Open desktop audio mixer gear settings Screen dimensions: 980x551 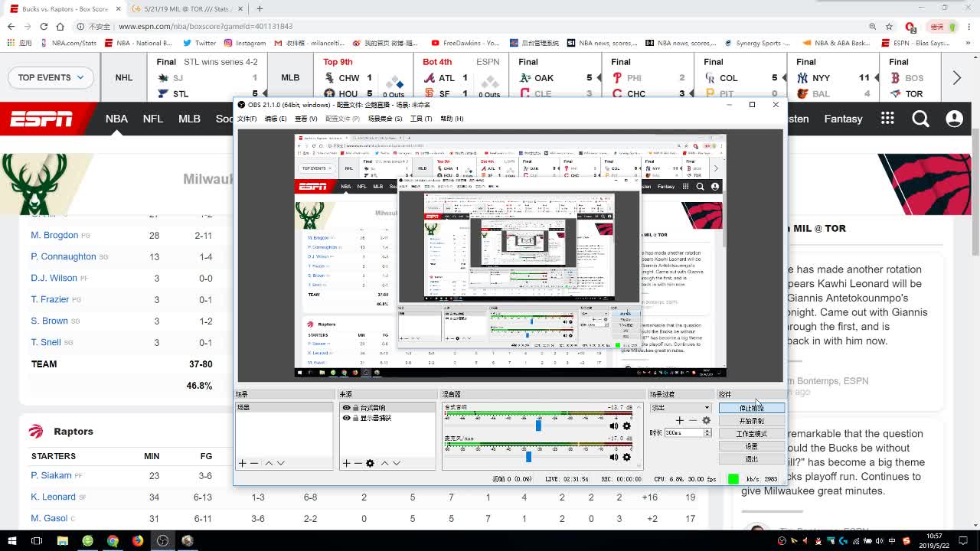627,426
